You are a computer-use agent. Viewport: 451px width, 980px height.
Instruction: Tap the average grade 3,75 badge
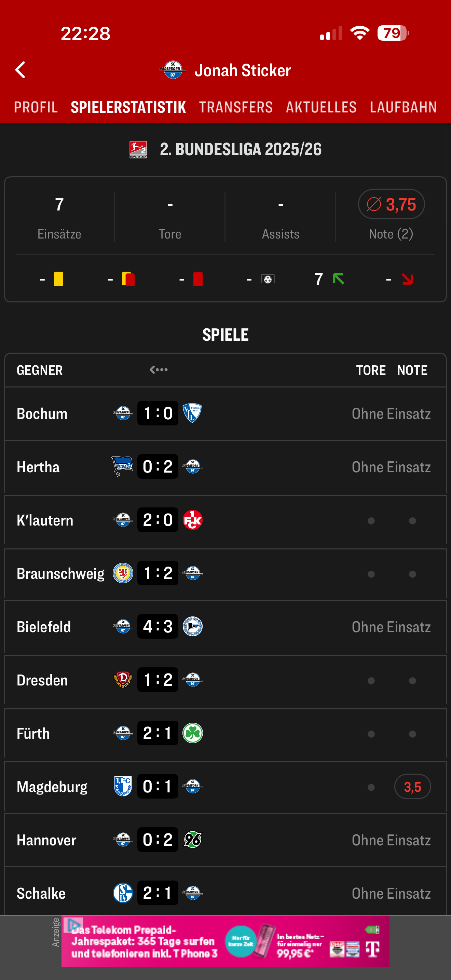(x=391, y=204)
